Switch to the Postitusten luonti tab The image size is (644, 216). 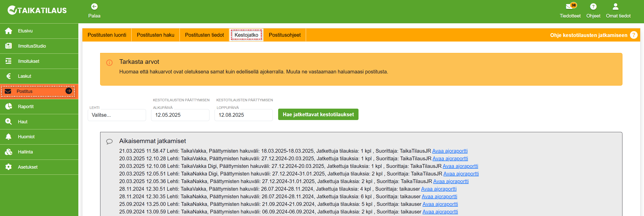[x=107, y=35]
